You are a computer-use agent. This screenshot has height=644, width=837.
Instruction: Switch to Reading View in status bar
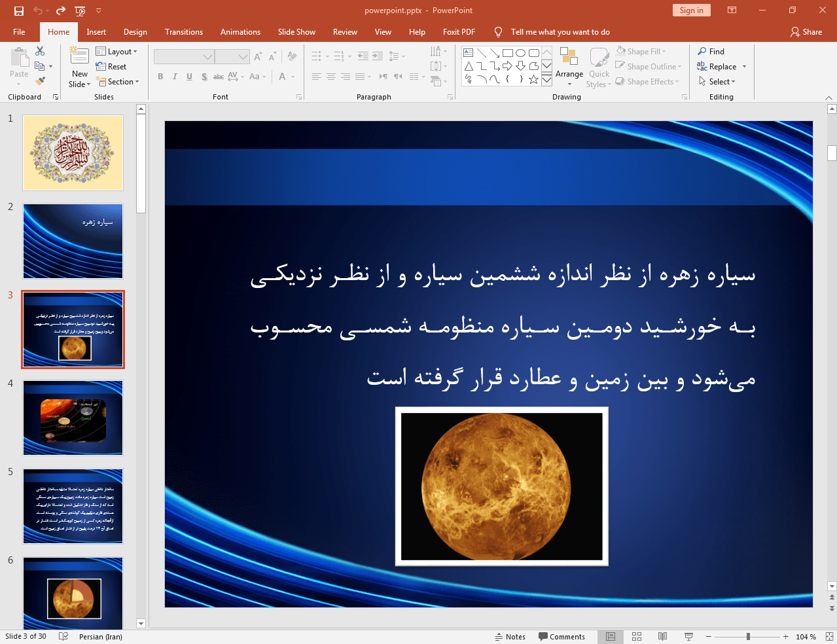pyautogui.click(x=662, y=637)
